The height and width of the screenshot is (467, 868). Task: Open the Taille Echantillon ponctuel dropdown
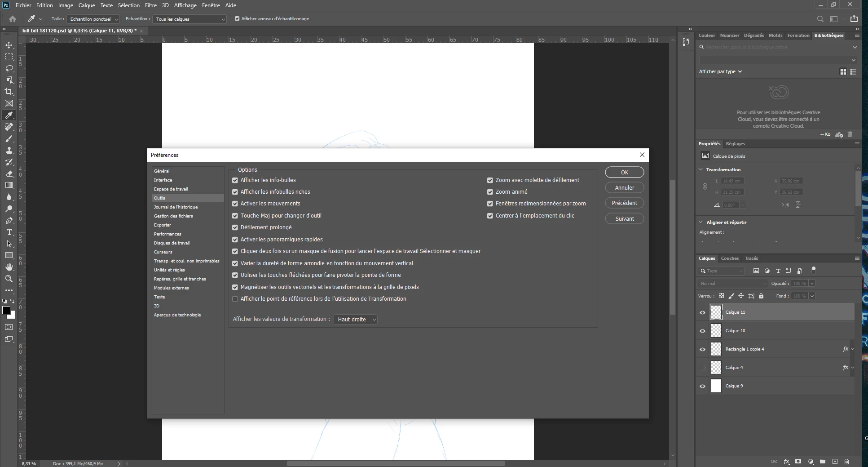tap(93, 19)
